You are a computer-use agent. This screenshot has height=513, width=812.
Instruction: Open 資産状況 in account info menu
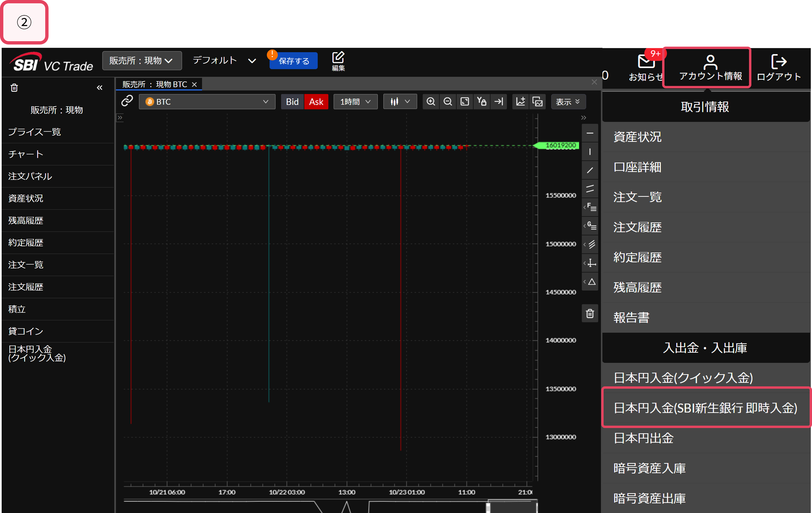coord(706,137)
